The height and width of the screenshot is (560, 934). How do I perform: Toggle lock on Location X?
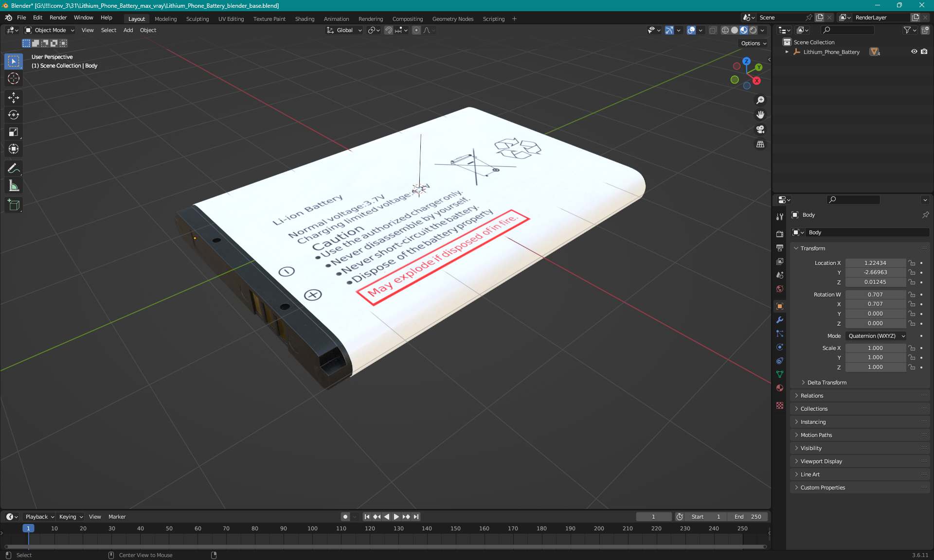912,263
